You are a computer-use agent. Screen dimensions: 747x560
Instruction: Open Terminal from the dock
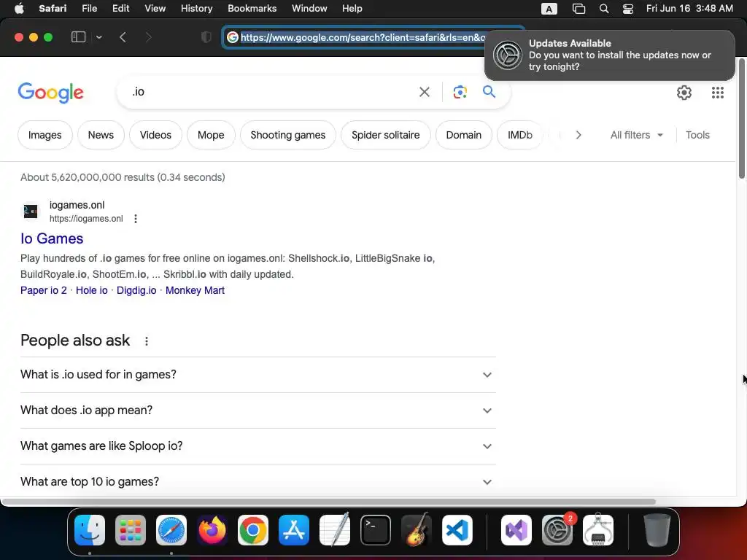coord(376,530)
